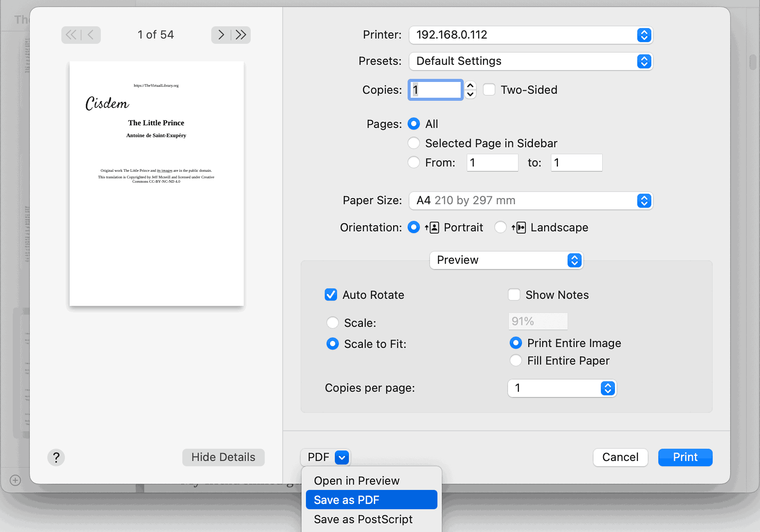
Task: Choose Portrait orientation radio button
Action: point(414,227)
